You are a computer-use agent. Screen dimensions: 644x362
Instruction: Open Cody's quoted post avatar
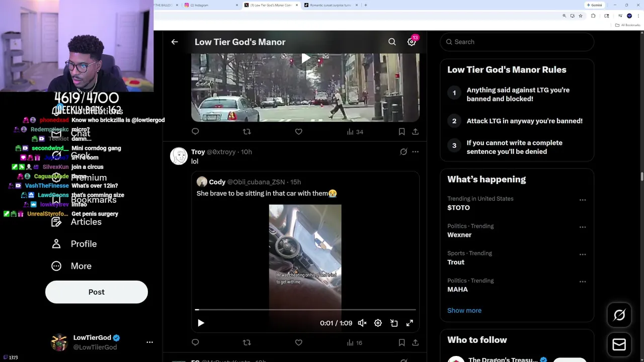(x=202, y=182)
